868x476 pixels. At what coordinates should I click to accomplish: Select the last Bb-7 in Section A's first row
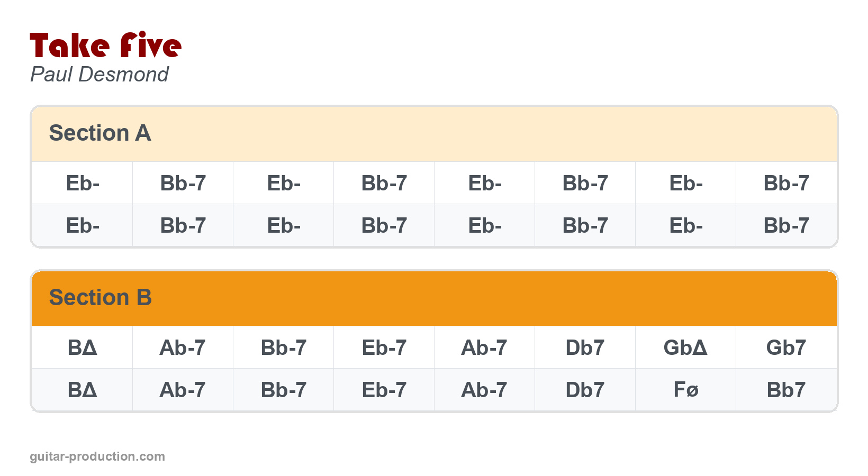pos(786,184)
